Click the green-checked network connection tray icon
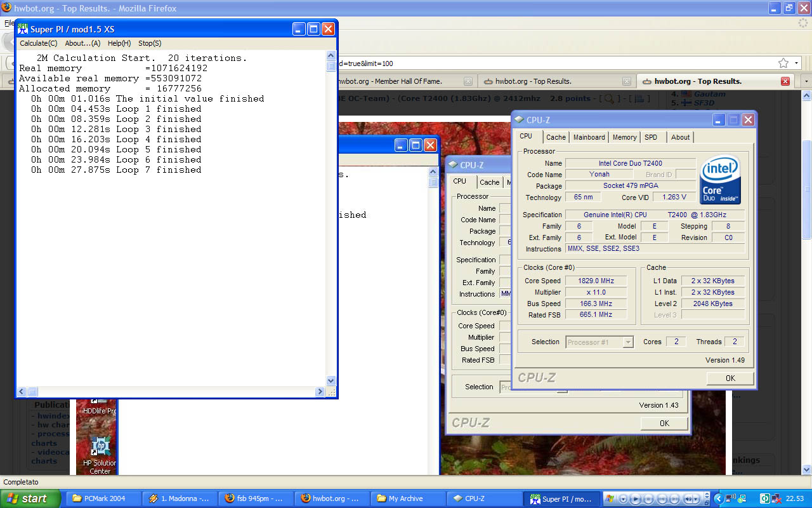The image size is (812, 508). coord(743,498)
